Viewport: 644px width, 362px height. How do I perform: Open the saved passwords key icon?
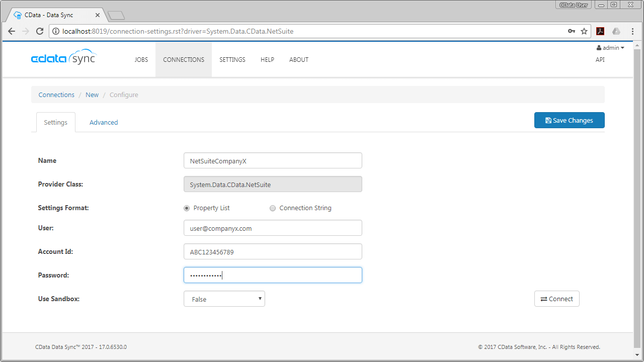[572, 31]
